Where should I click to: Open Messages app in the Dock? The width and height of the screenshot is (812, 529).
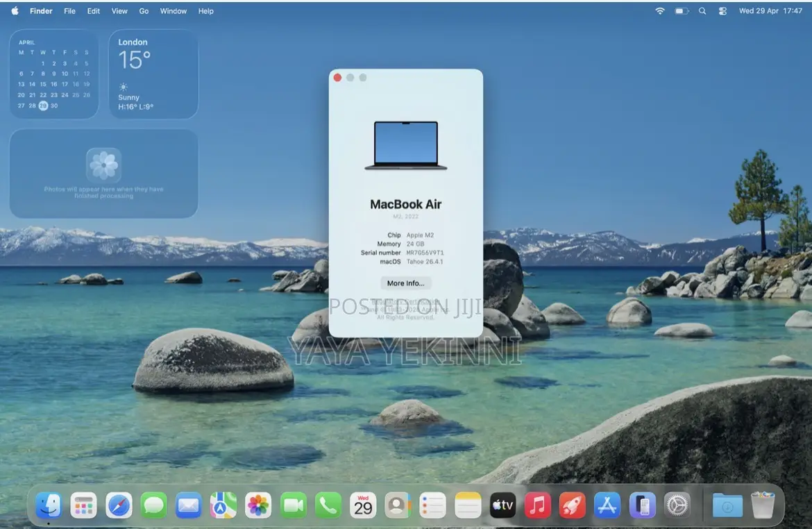154,505
